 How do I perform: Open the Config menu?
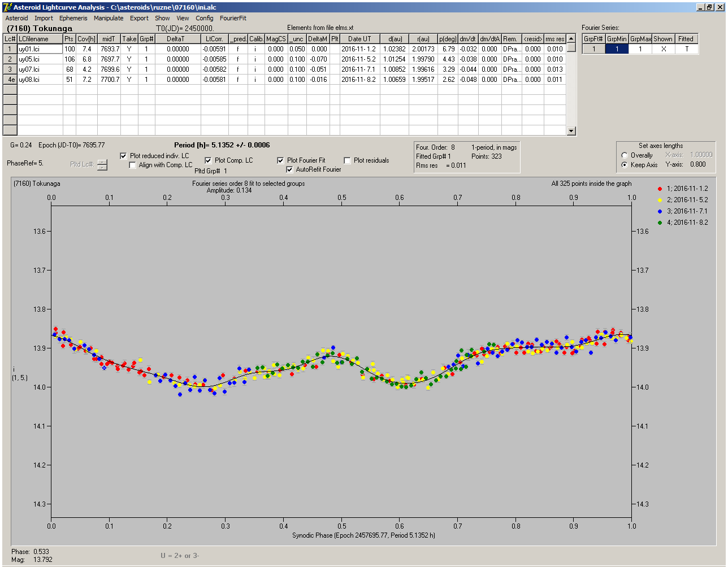click(x=205, y=18)
